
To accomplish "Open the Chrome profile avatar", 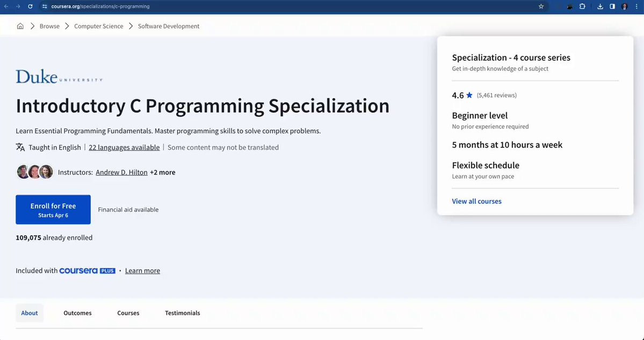I will 624,6.
